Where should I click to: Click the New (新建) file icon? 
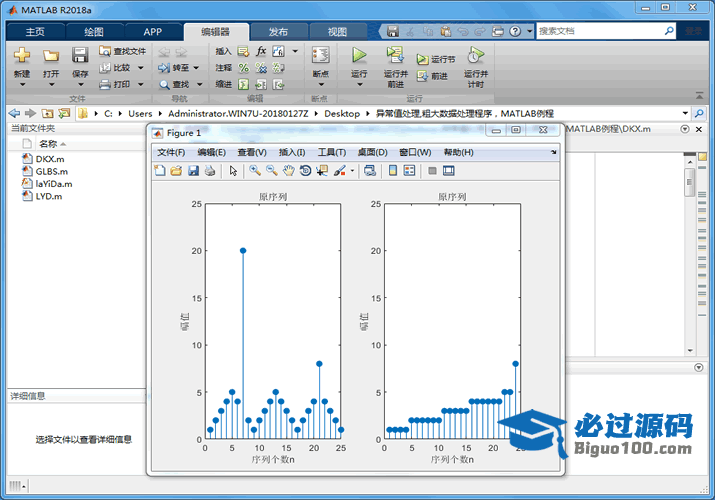[x=21, y=56]
